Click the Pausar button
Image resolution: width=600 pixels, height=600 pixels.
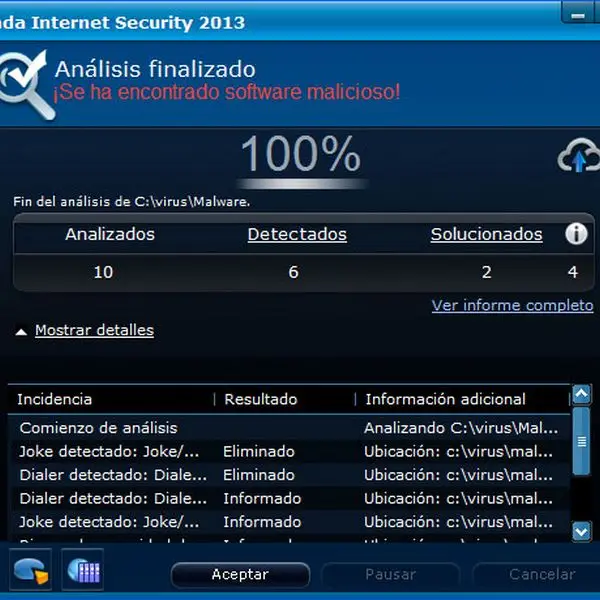390,574
